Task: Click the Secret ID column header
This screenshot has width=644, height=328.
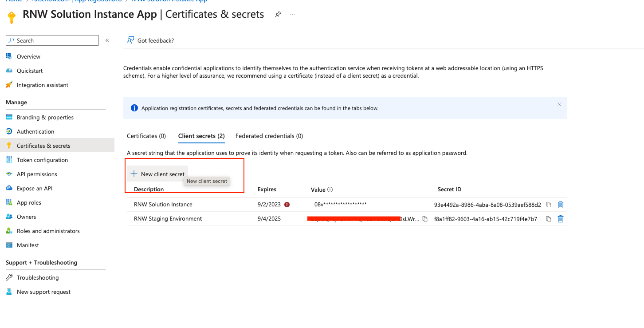Action: click(x=449, y=190)
